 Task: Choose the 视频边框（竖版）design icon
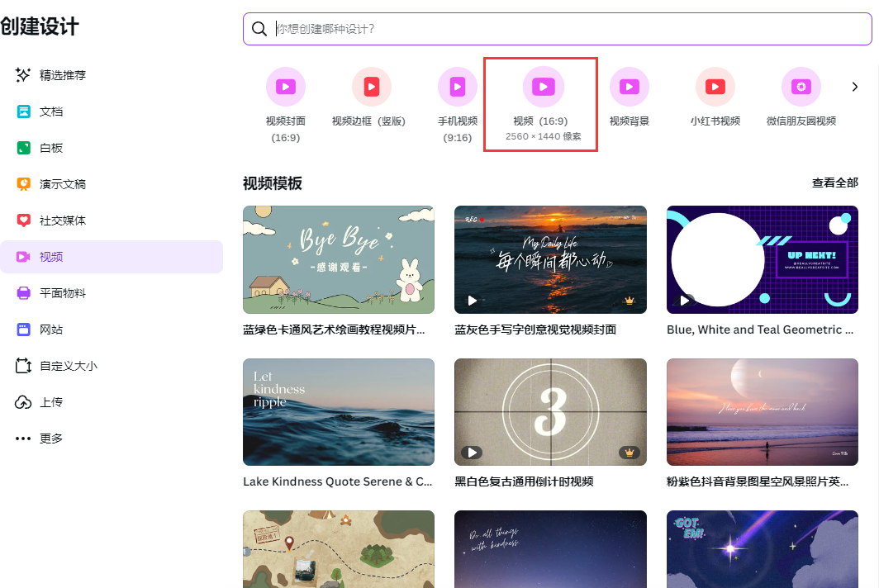point(372,87)
